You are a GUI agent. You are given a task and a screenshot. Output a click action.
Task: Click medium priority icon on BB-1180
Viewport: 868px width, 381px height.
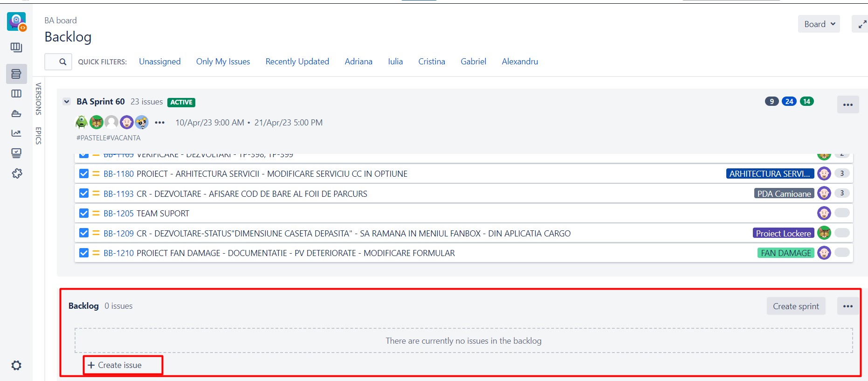pos(96,173)
